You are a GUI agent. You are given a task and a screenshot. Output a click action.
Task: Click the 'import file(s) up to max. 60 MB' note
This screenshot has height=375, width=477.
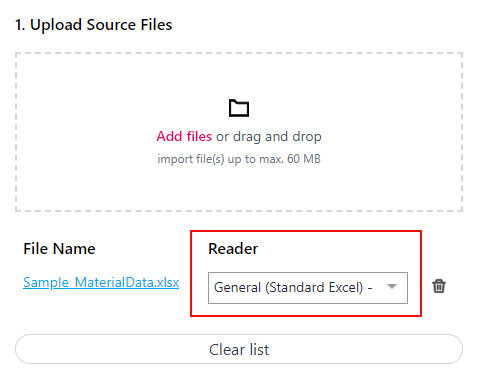(x=239, y=159)
